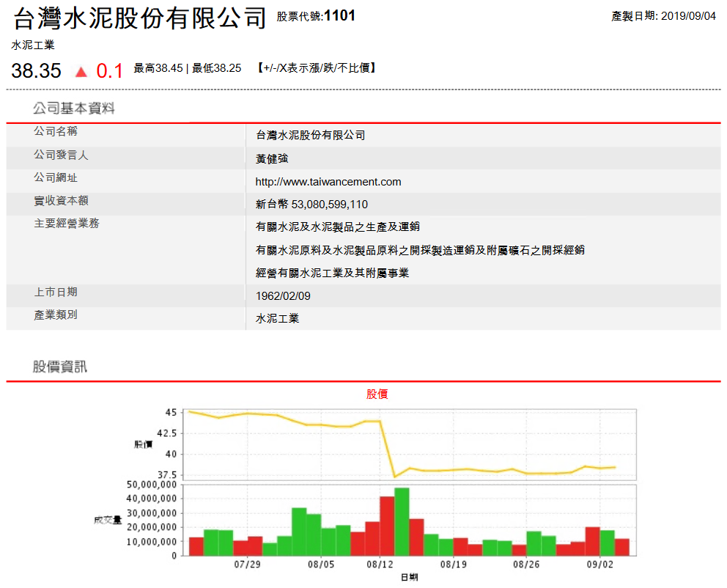This screenshot has height=588, width=727.
Task: Click the 08/05 date axis label
Action: [x=321, y=565]
